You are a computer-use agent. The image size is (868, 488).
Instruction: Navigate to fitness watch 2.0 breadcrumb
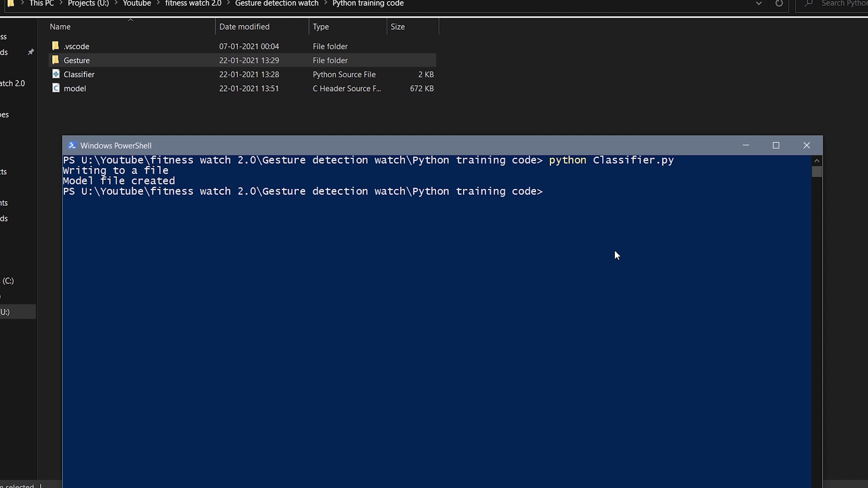click(x=193, y=4)
